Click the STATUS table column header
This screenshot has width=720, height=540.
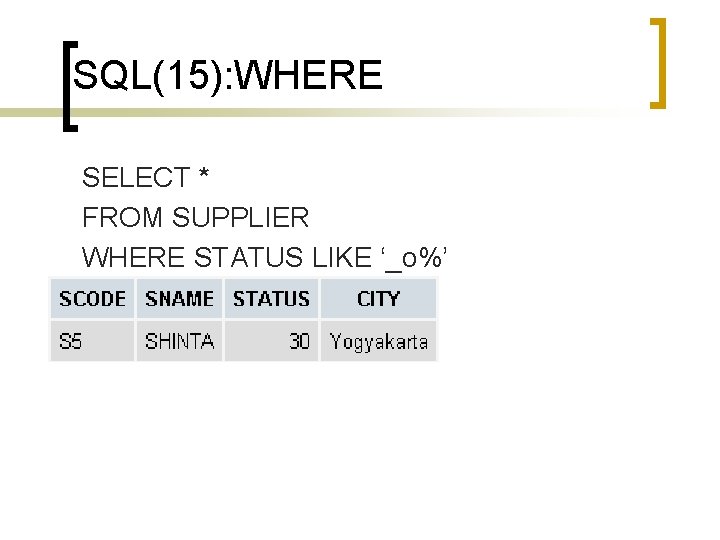271,298
